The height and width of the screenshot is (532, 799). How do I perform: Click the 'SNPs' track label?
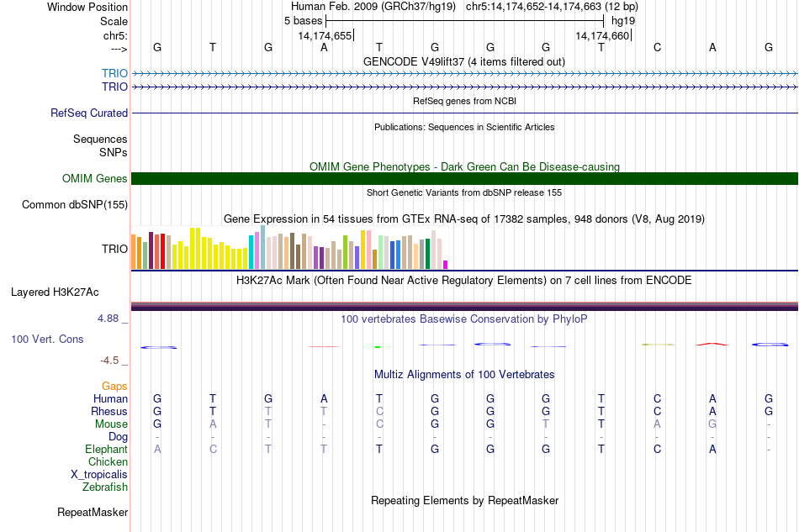[114, 152]
